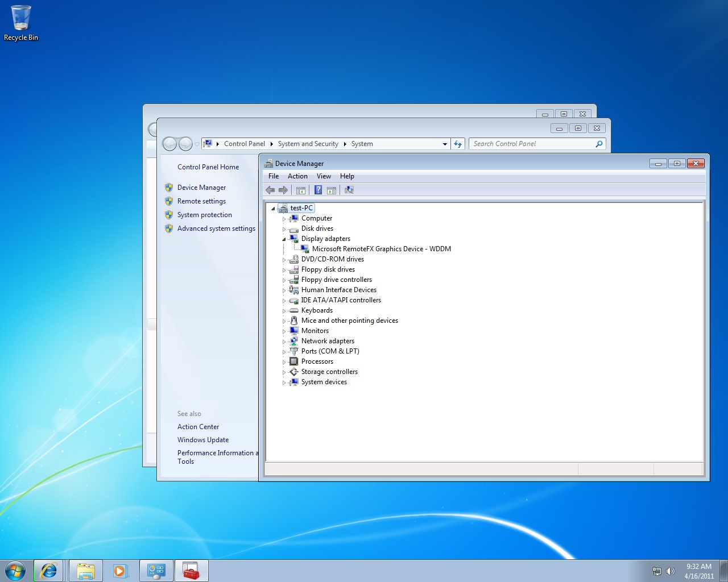Open the File menu
The width and height of the screenshot is (728, 582).
[274, 176]
